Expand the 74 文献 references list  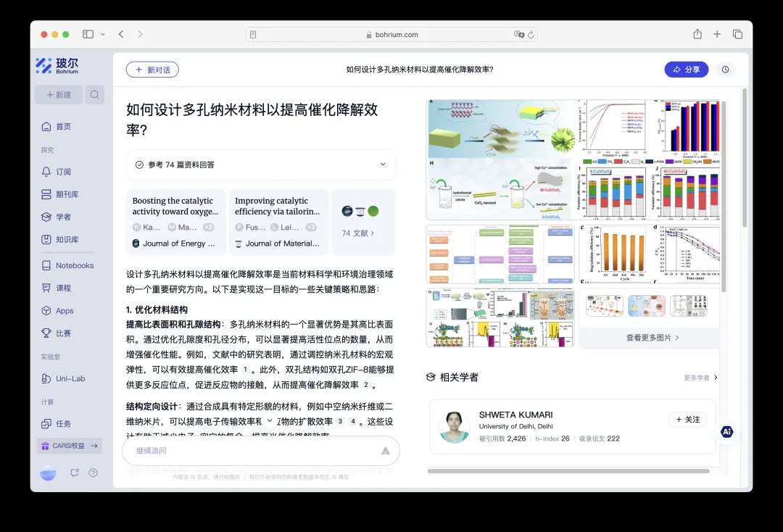[x=357, y=233]
